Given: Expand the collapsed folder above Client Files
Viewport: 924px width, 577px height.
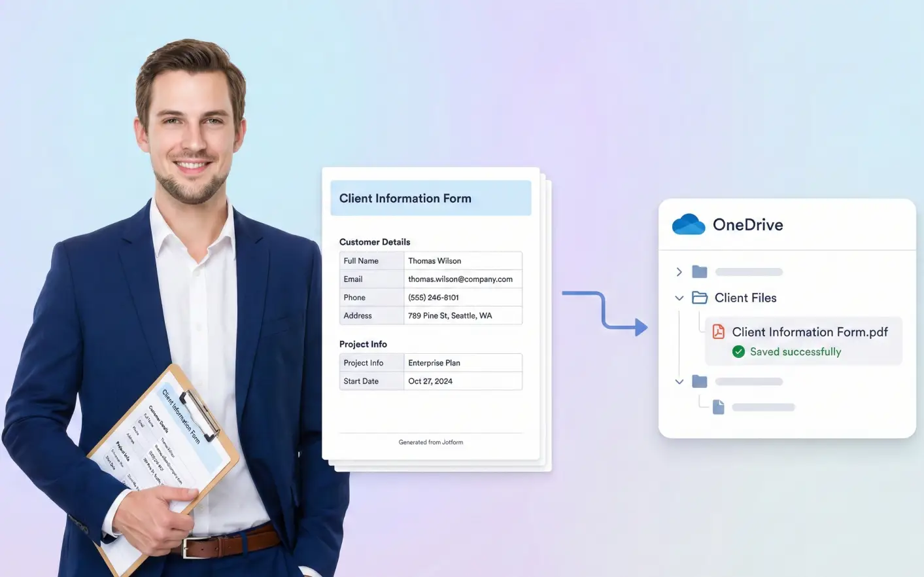Looking at the screenshot, I should point(679,271).
